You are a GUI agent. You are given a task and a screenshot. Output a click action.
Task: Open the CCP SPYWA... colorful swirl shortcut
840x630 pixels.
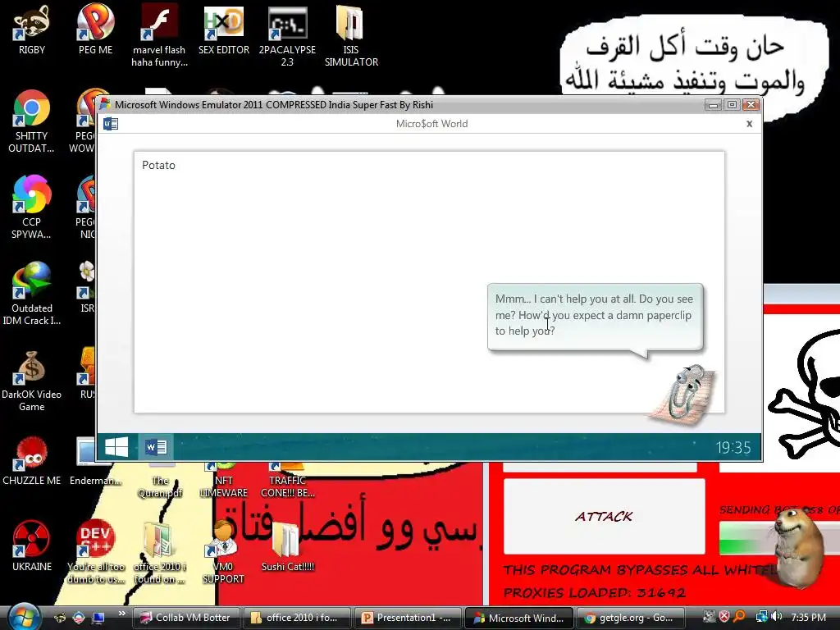tap(32, 208)
